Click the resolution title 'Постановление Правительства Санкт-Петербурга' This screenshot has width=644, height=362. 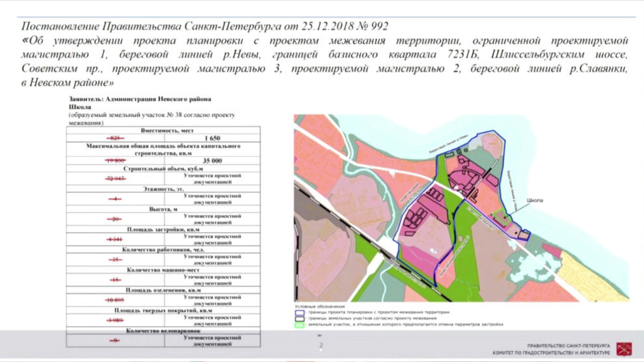(151, 26)
